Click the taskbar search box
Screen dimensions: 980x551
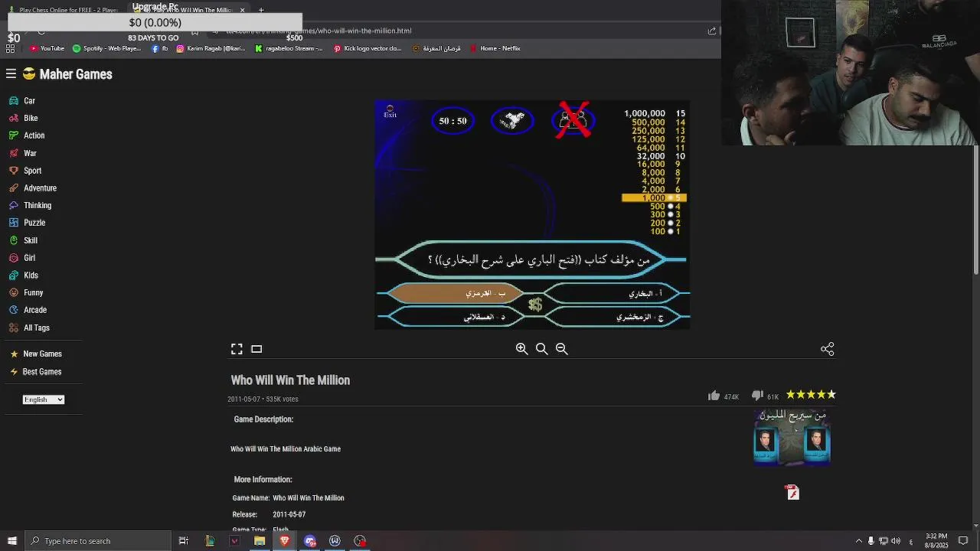(x=98, y=541)
